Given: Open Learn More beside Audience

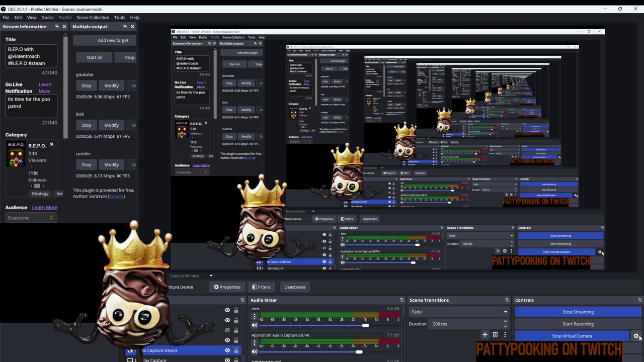Looking at the screenshot, I should click(44, 208).
